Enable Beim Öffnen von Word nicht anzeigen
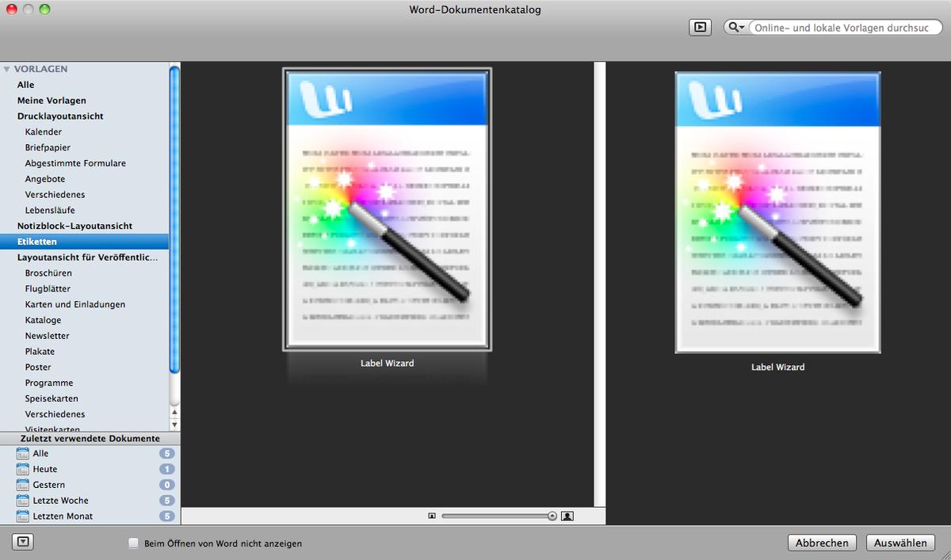The width and height of the screenshot is (951, 560). click(133, 544)
